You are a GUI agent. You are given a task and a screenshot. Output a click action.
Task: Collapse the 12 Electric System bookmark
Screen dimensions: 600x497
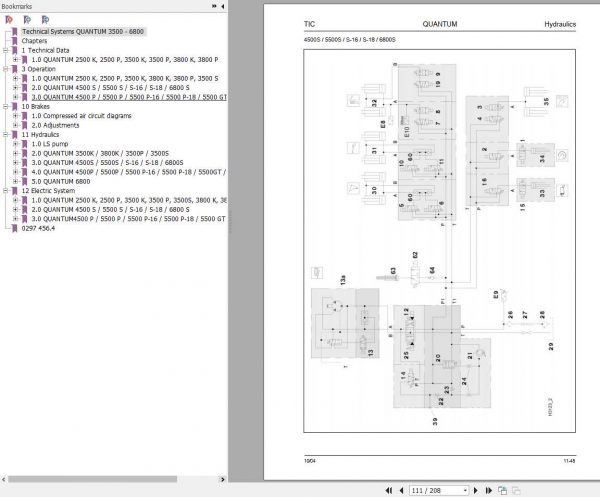coord(5,191)
